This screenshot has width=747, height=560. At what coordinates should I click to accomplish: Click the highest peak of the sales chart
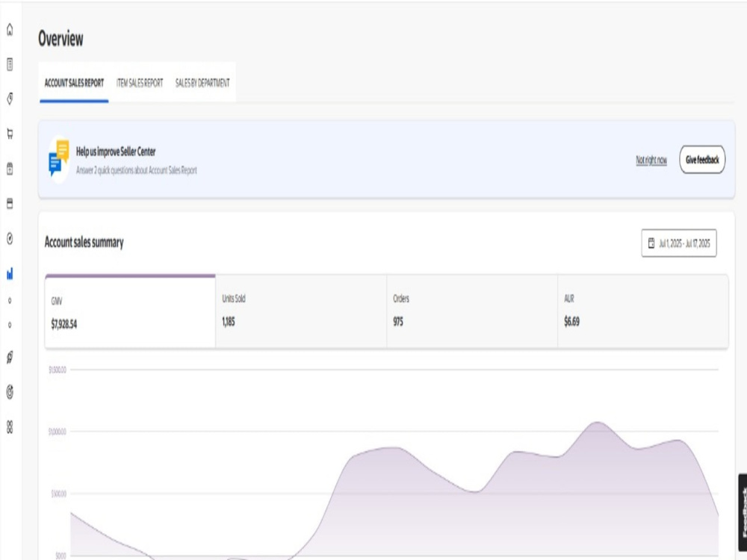598,423
